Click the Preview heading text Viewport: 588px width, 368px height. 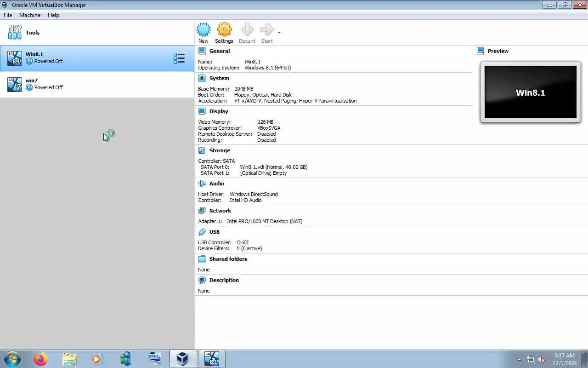(498, 51)
